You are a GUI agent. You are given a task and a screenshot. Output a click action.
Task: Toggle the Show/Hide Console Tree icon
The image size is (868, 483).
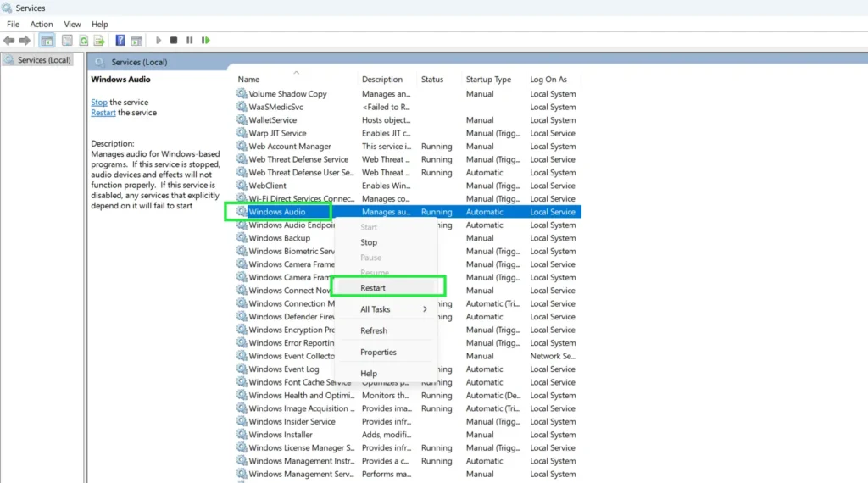(x=47, y=41)
